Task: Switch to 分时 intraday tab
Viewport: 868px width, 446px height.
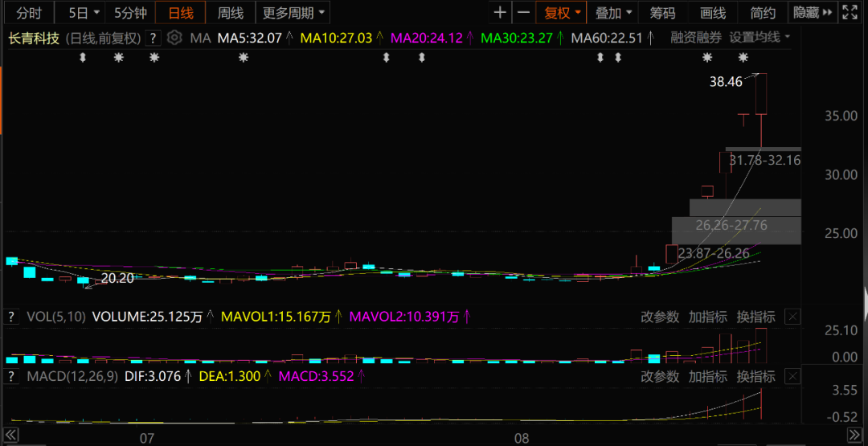Action: [29, 12]
